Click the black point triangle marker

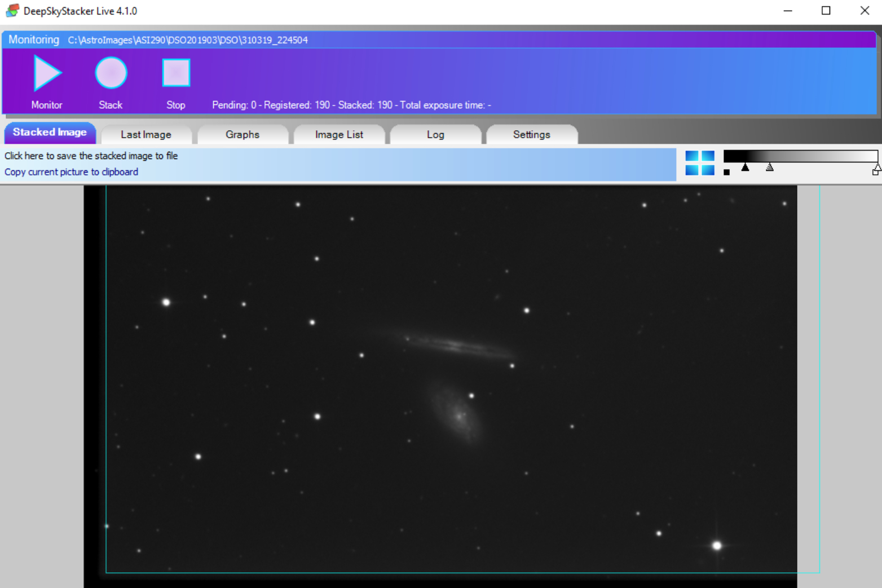tap(745, 167)
